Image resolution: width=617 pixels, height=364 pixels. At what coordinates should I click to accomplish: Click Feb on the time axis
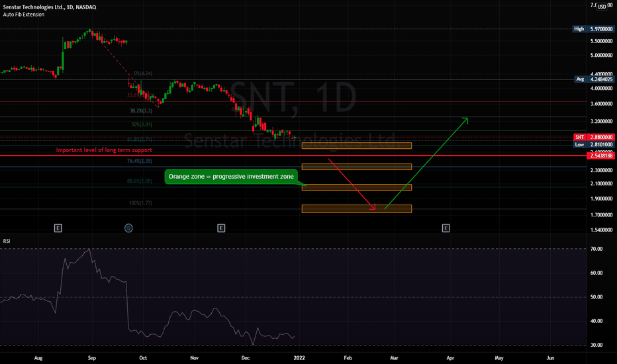348,357
